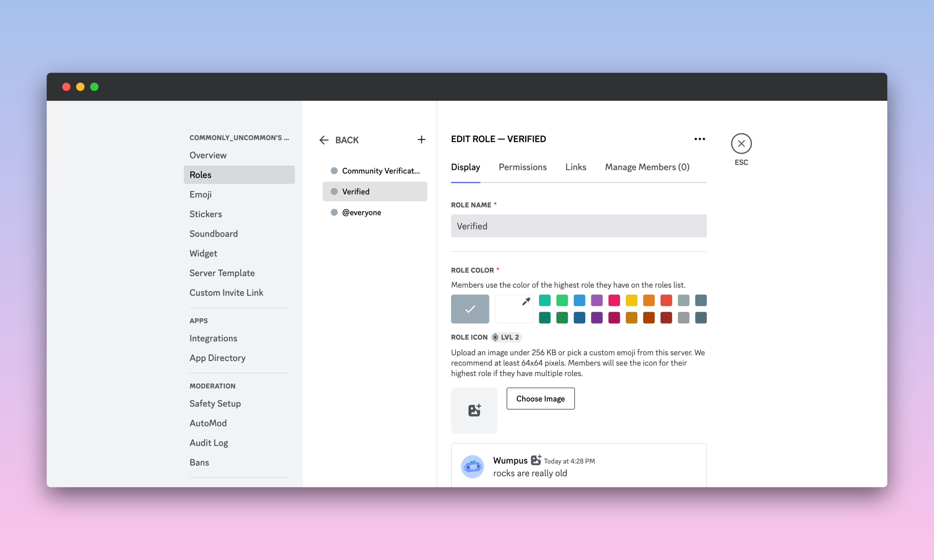Create a new role with plus icon

(x=421, y=140)
